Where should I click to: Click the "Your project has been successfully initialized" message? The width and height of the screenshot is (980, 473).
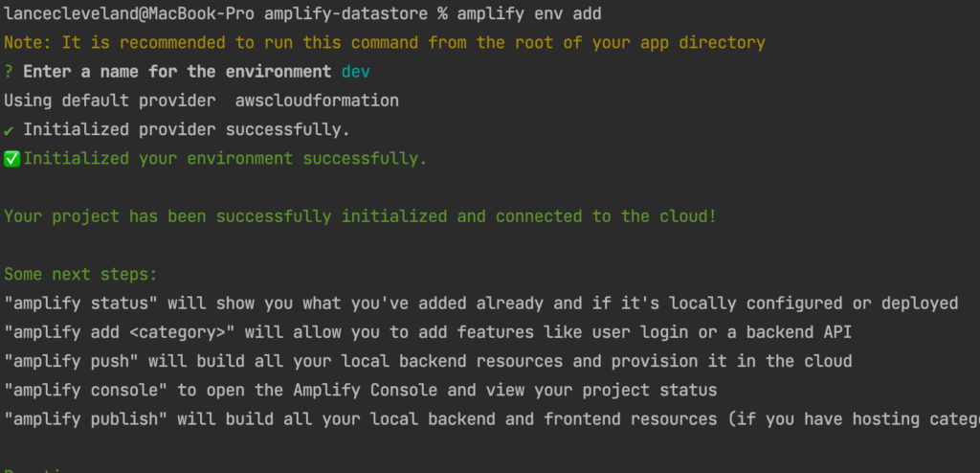click(359, 216)
